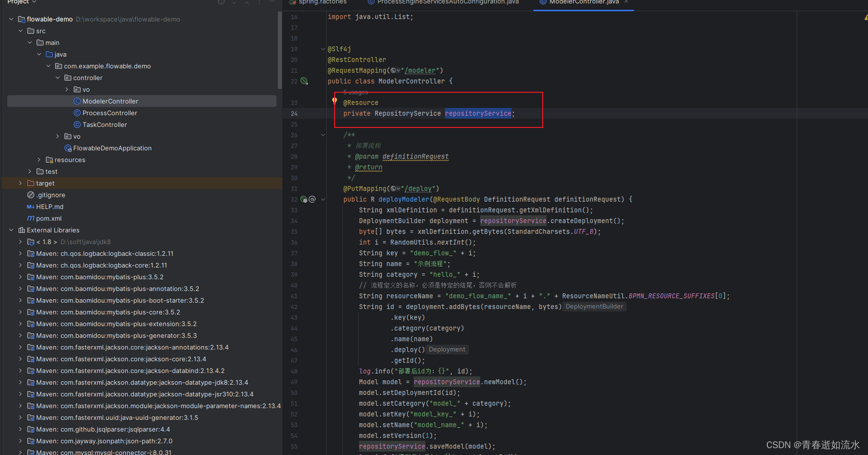Collapse the External Libraries node
Screen dimensions: 868x455
point(11,230)
